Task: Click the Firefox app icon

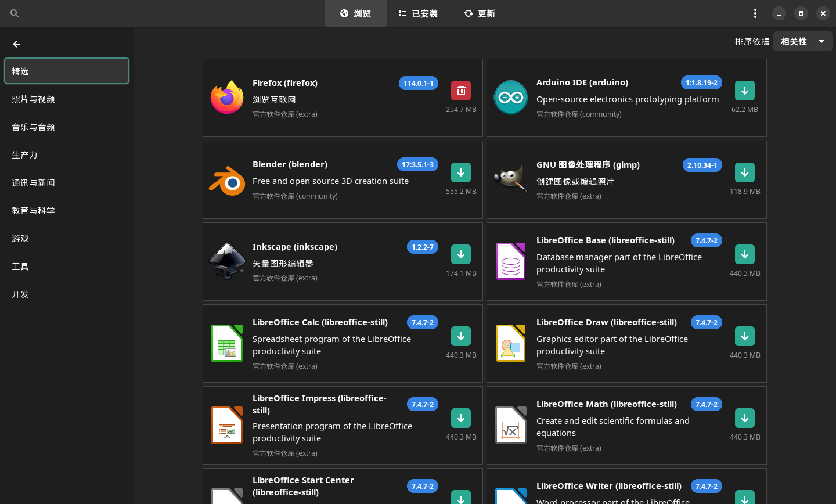Action: 227,98
